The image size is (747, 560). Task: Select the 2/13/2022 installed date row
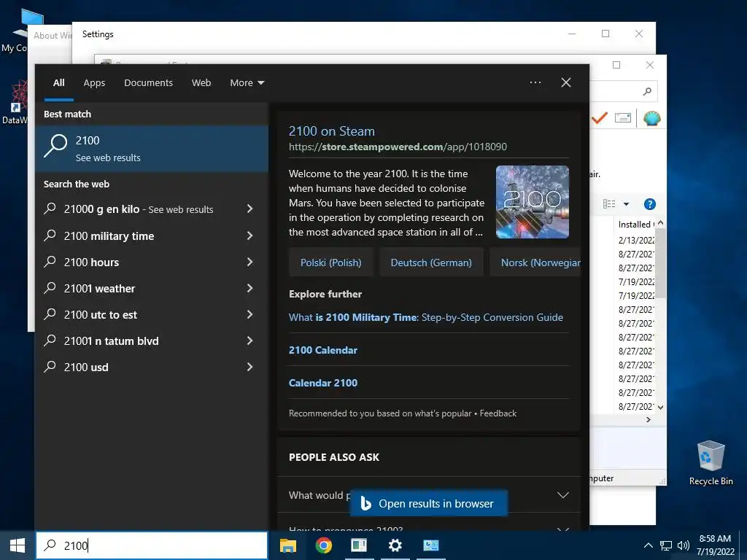tap(636, 240)
